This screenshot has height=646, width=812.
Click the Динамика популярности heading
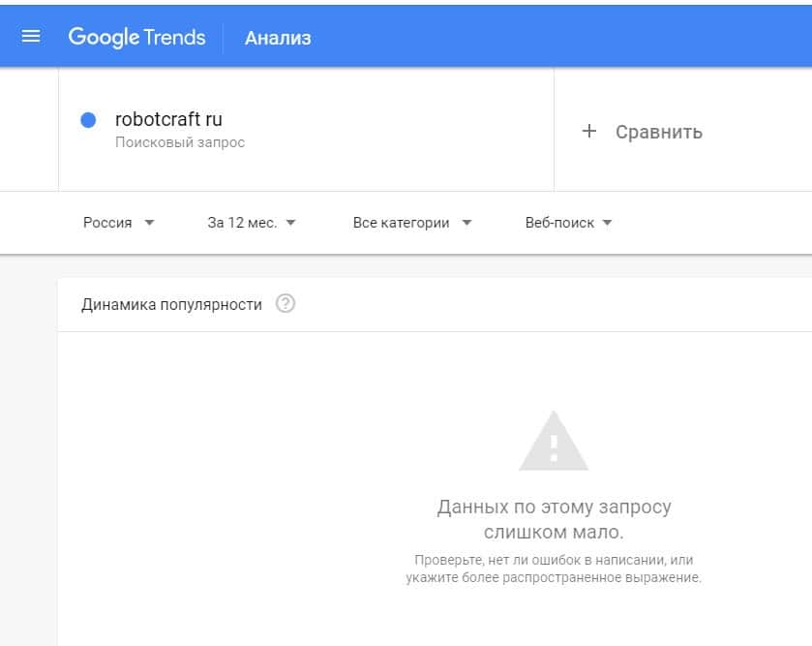tap(171, 304)
